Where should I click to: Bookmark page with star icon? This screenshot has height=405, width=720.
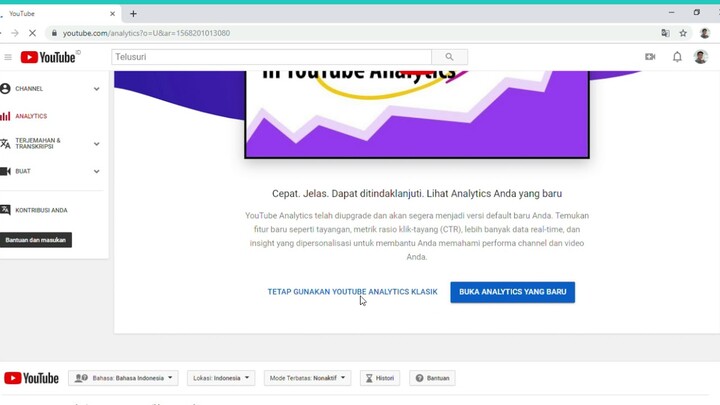(x=683, y=33)
